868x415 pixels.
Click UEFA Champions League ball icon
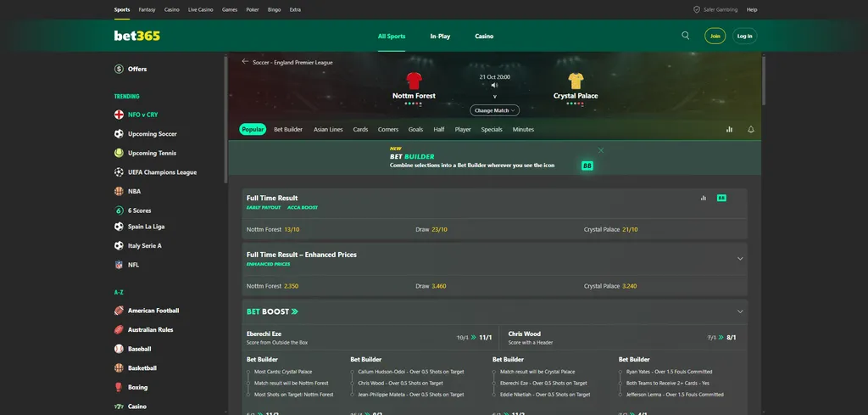click(119, 172)
